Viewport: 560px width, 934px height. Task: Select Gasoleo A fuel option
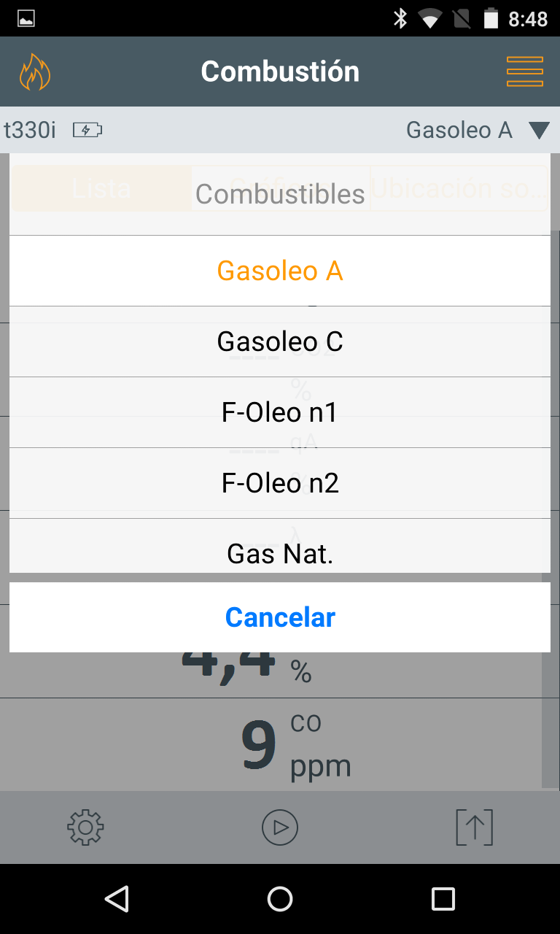(280, 271)
